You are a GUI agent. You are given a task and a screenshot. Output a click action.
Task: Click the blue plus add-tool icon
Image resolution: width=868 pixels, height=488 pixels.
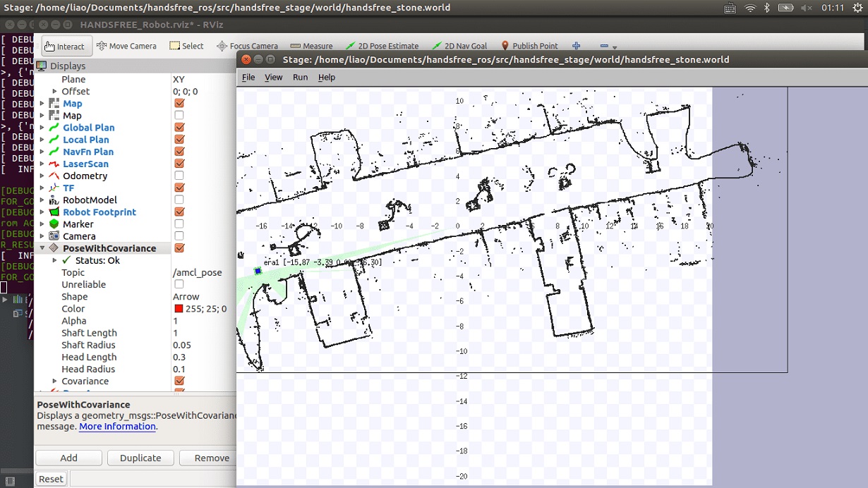point(576,46)
